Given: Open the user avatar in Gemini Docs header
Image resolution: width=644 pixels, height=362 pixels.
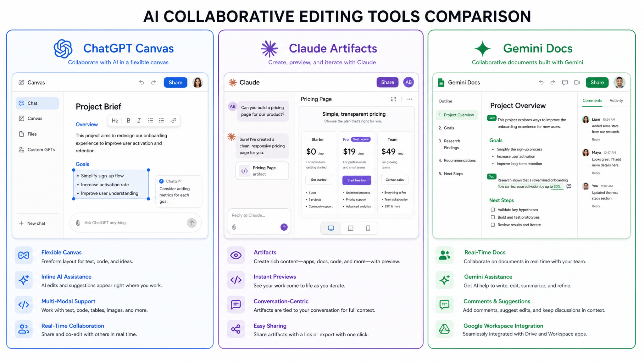Looking at the screenshot, I should point(619,82).
